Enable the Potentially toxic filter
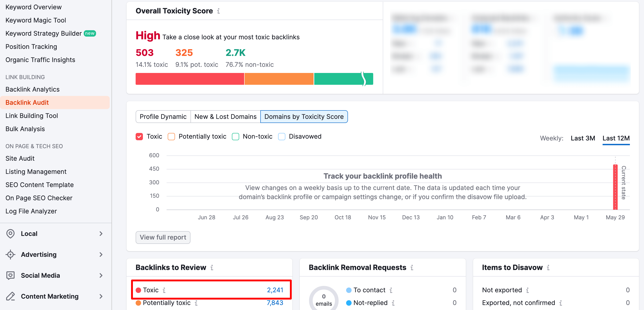644x310 pixels. 171,136
